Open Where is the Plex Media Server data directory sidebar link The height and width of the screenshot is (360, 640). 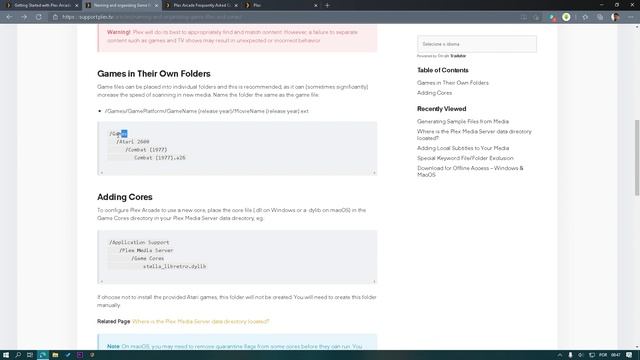474,135
